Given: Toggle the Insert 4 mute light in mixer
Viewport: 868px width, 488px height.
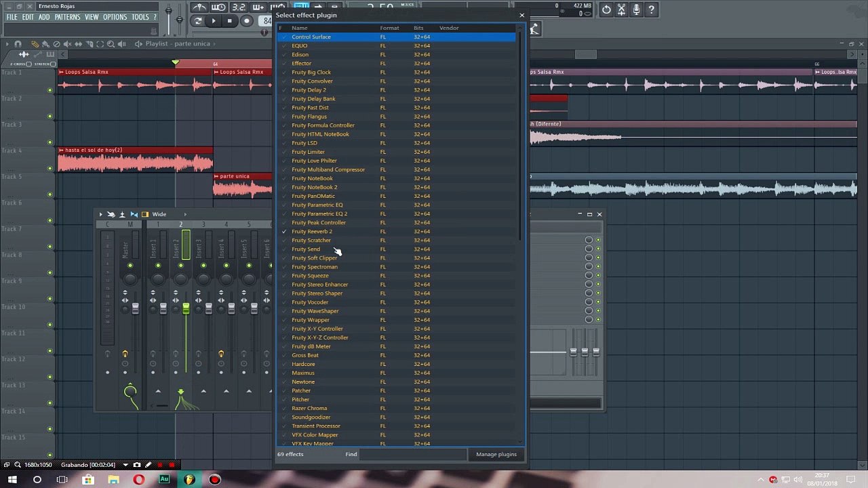Looking at the screenshot, I should coord(226,266).
